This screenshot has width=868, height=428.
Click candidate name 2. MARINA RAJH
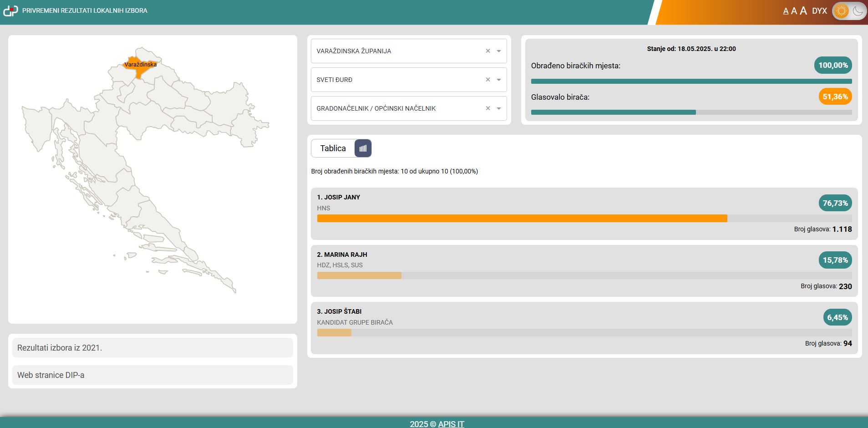(342, 255)
